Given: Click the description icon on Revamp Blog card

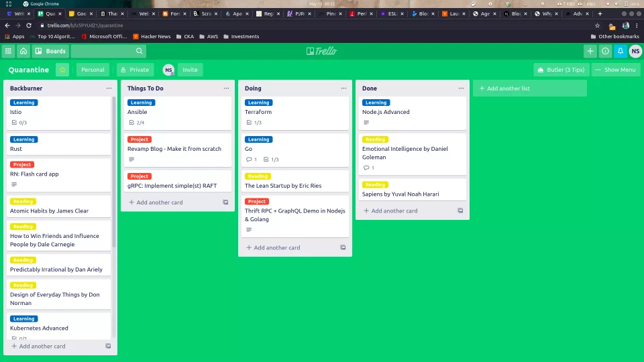Looking at the screenshot, I should click(131, 160).
